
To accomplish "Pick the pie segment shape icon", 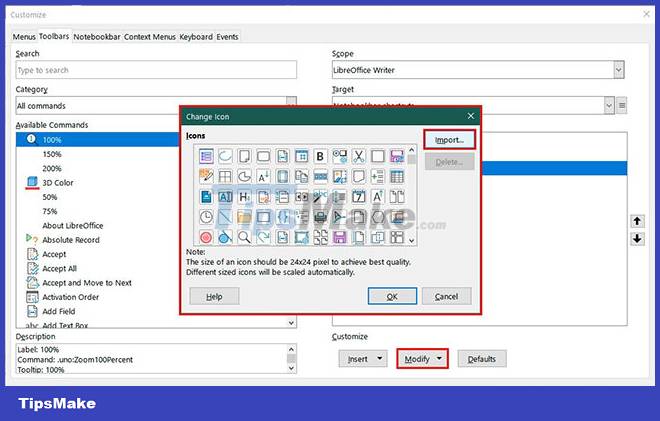I will [x=244, y=176].
